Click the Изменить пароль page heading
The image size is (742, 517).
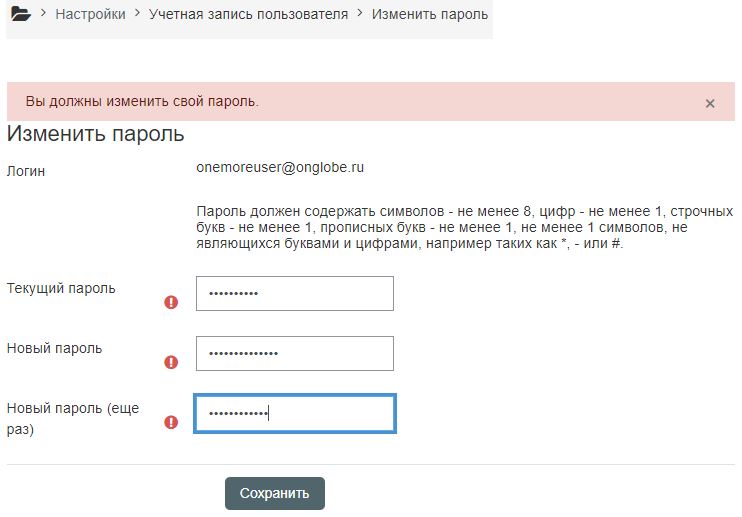pyautogui.click(x=95, y=134)
